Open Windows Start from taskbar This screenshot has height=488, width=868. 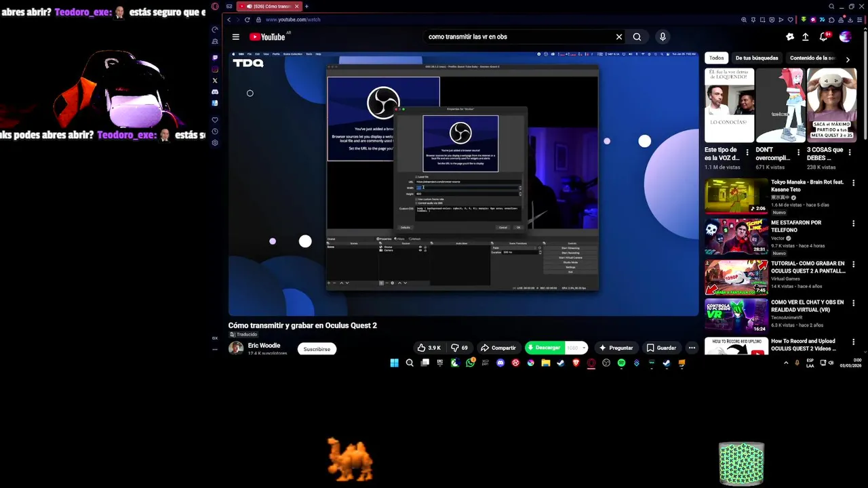coord(394,363)
